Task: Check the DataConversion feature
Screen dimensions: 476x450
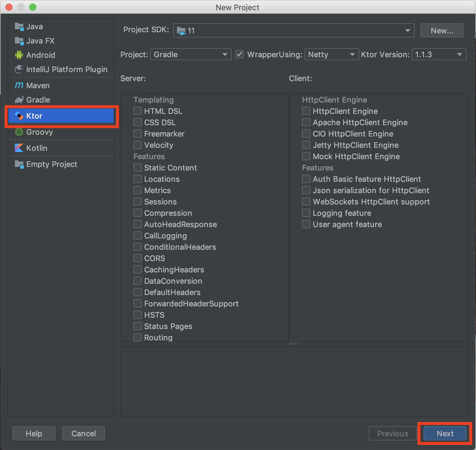Action: point(138,281)
